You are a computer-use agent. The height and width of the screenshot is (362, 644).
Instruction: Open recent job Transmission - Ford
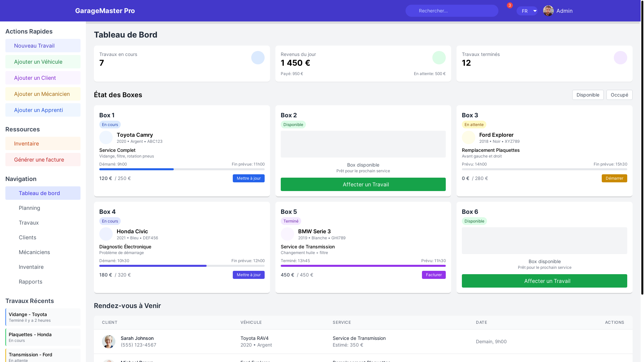[x=43, y=356]
